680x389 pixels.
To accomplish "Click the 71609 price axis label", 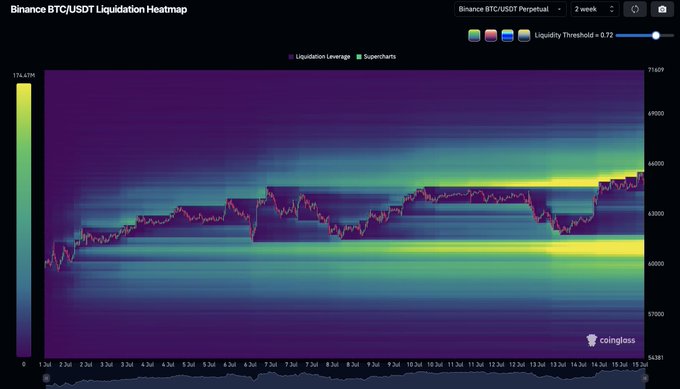I will point(656,70).
